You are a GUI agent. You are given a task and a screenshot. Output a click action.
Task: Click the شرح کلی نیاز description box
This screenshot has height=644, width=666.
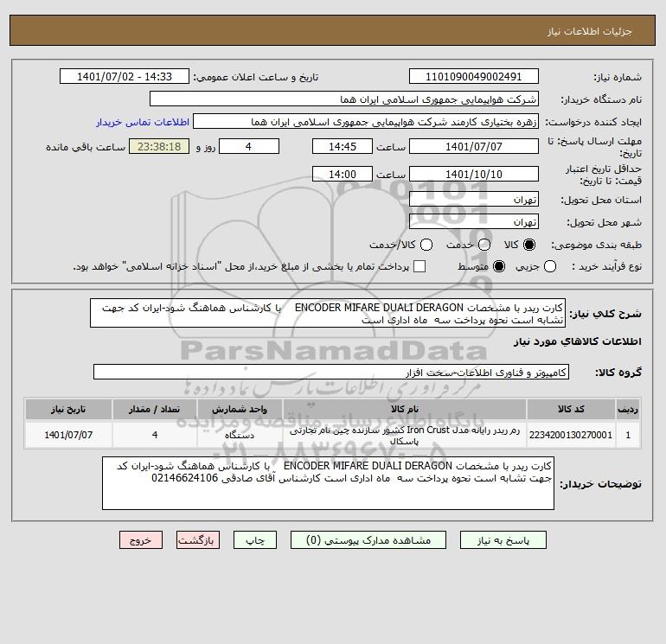click(328, 313)
